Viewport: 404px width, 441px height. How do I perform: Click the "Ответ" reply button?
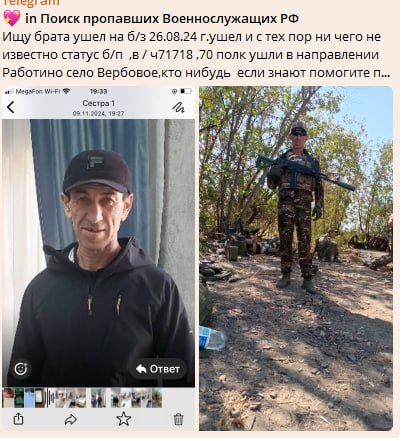click(158, 369)
